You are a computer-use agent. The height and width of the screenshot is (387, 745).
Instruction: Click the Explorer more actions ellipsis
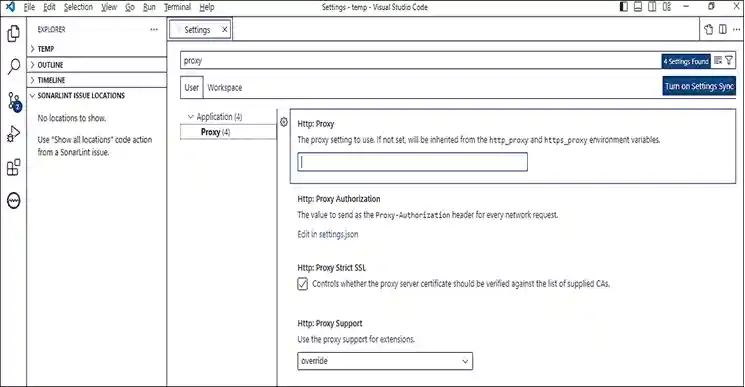pyautogui.click(x=153, y=29)
